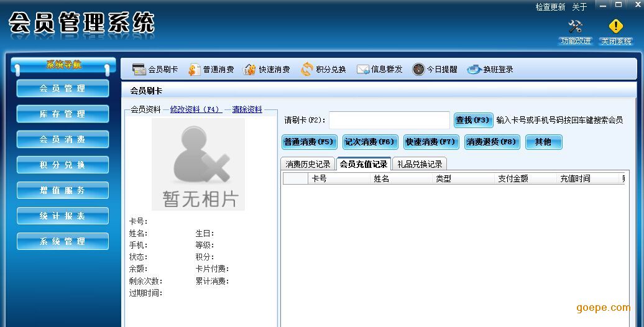Focus the 请刷卡 card number input field

pos(389,120)
